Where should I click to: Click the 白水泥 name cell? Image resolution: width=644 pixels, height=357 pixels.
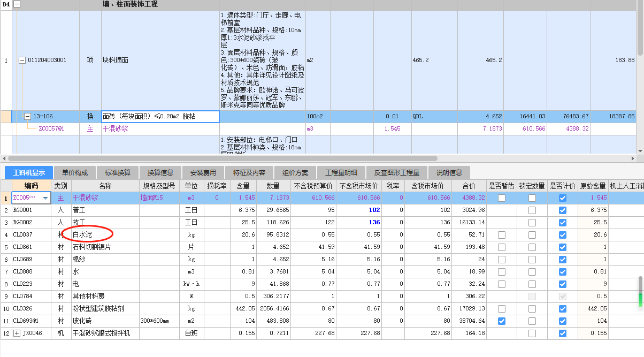pyautogui.click(x=105, y=235)
